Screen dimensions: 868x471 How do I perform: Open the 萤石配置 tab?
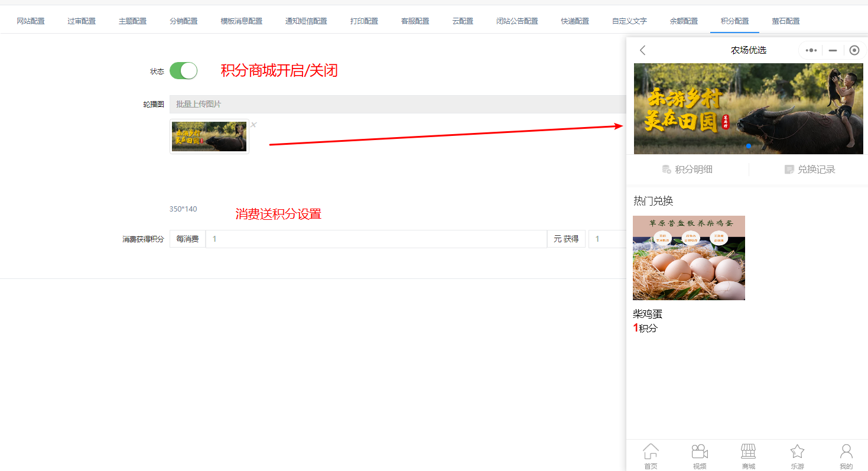[x=786, y=21]
